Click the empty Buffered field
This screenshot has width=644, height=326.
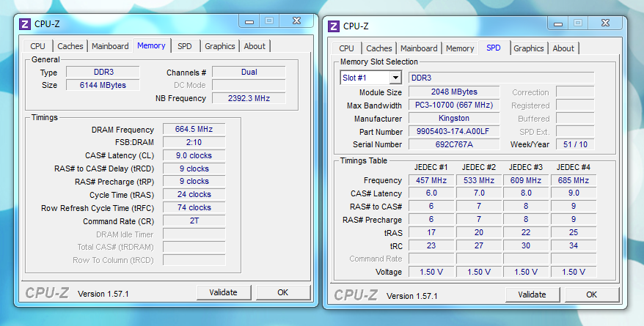[x=575, y=118]
